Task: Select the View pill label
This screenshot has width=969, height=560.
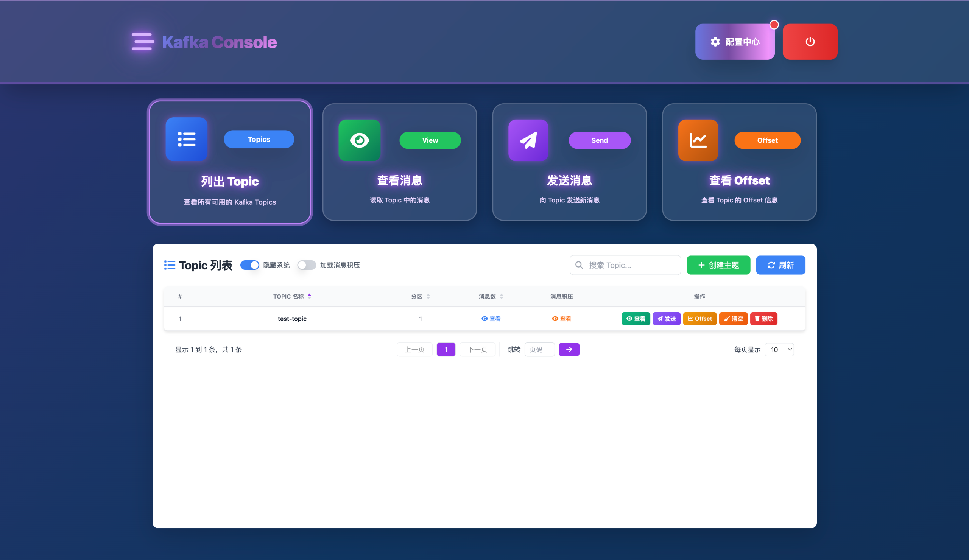Action: (x=430, y=140)
